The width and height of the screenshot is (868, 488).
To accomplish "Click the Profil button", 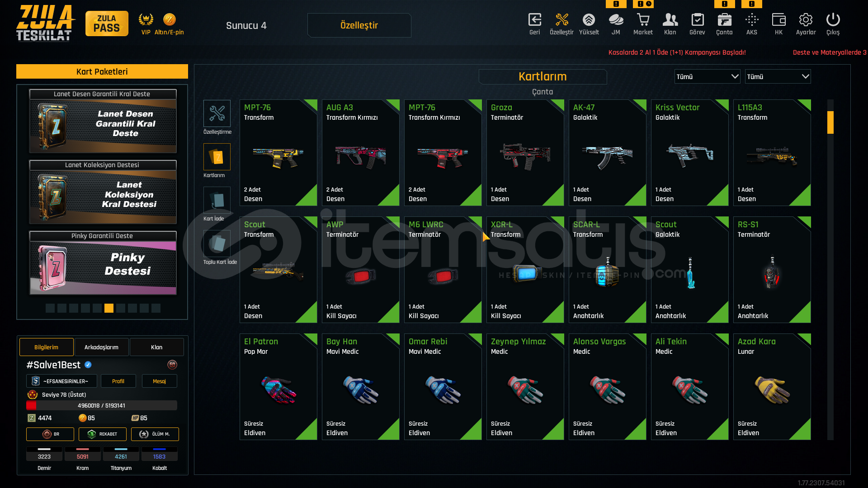I will click(x=118, y=381).
